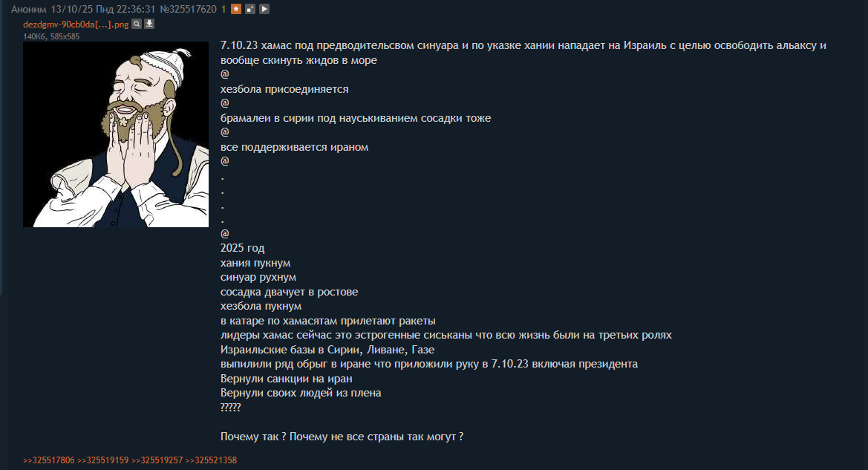Screen dimensions: 868x470
Task: Open the dezdgmv-90cb0da png file link
Action: [76, 25]
